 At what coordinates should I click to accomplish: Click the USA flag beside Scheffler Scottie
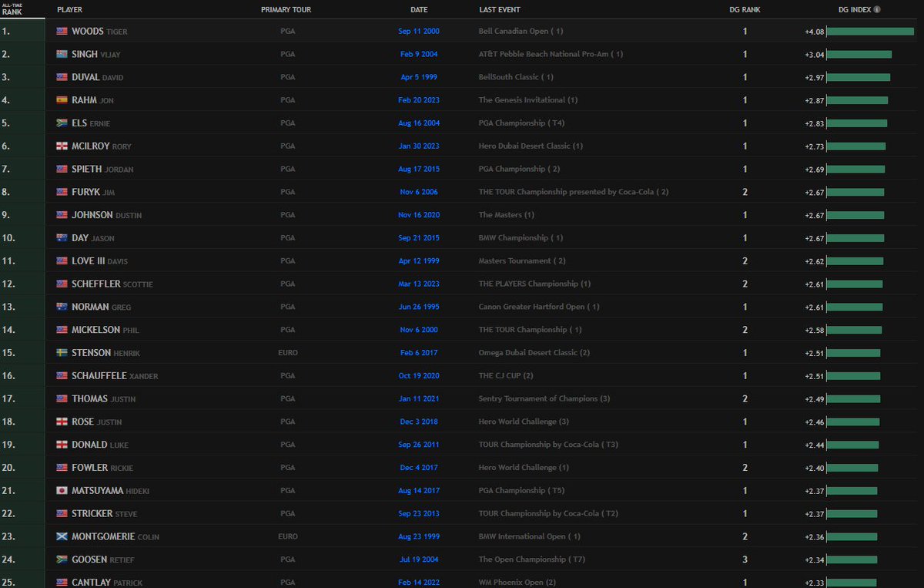coord(62,284)
